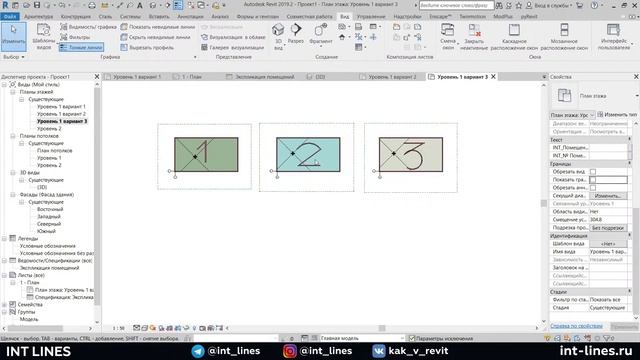Open the 3D вид tool
The width and height of the screenshot is (640, 360).
278,37
